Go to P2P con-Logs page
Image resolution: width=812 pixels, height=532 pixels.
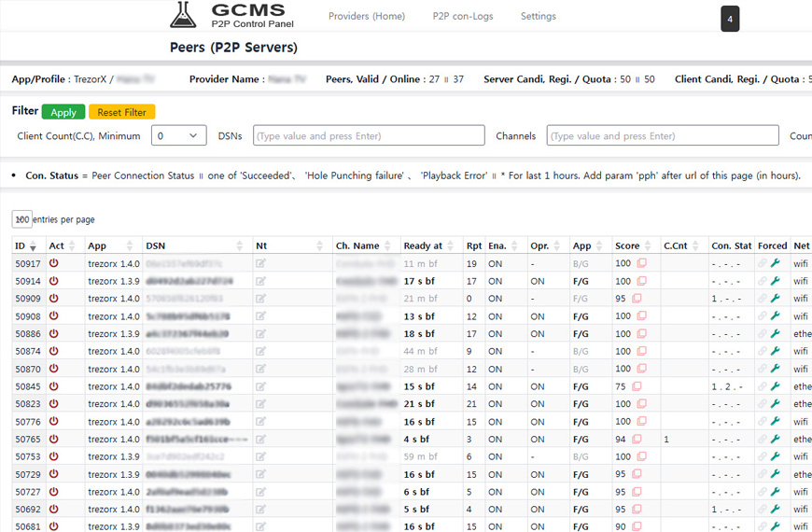click(462, 16)
